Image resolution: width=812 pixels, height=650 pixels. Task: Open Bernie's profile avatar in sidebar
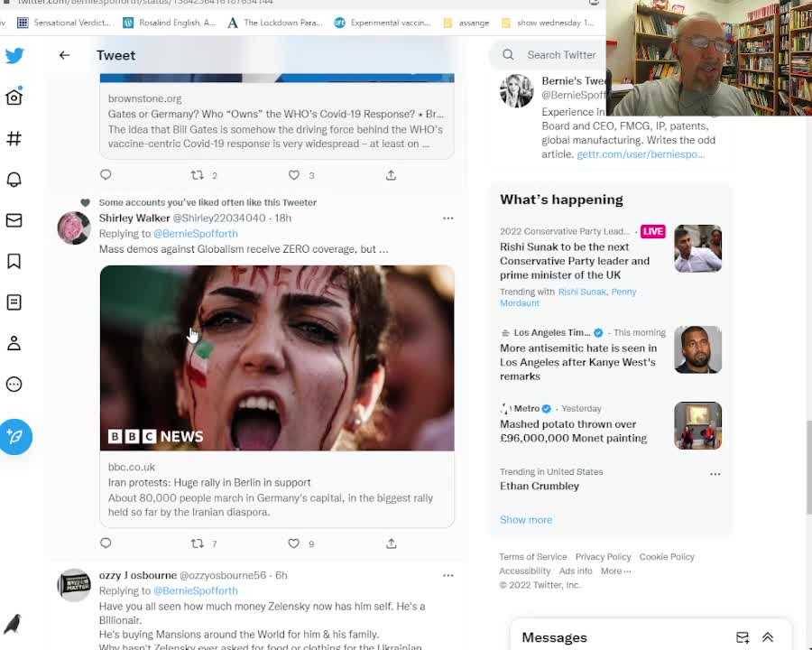click(516, 90)
